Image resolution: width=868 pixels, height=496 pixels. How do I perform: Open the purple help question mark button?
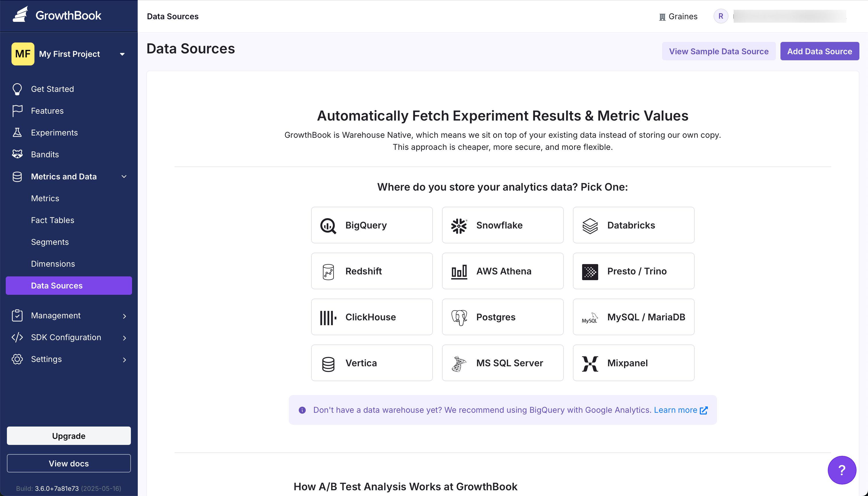point(842,470)
